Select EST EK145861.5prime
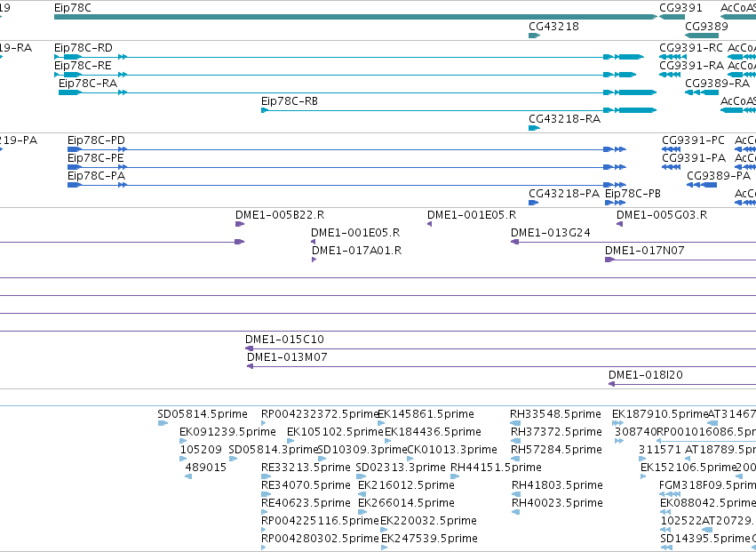 tap(426, 414)
